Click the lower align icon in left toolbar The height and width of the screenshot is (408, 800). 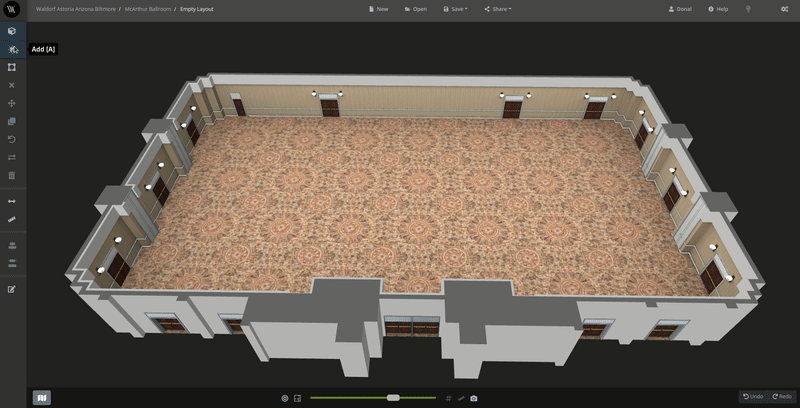(12, 264)
